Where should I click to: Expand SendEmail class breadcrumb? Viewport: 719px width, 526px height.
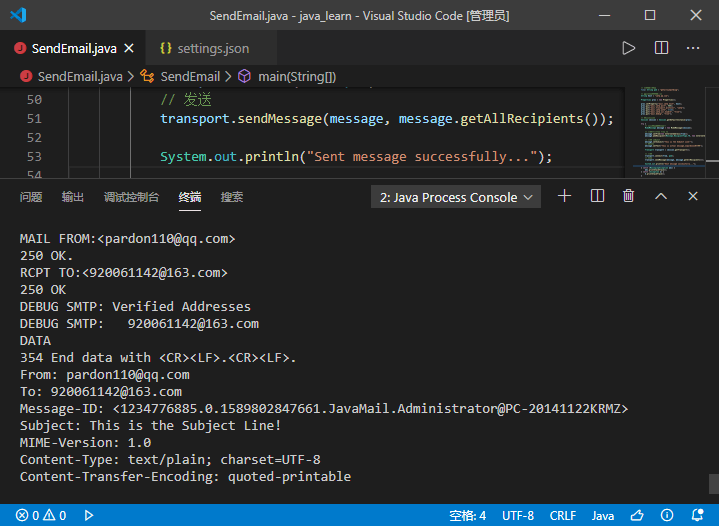point(190,76)
